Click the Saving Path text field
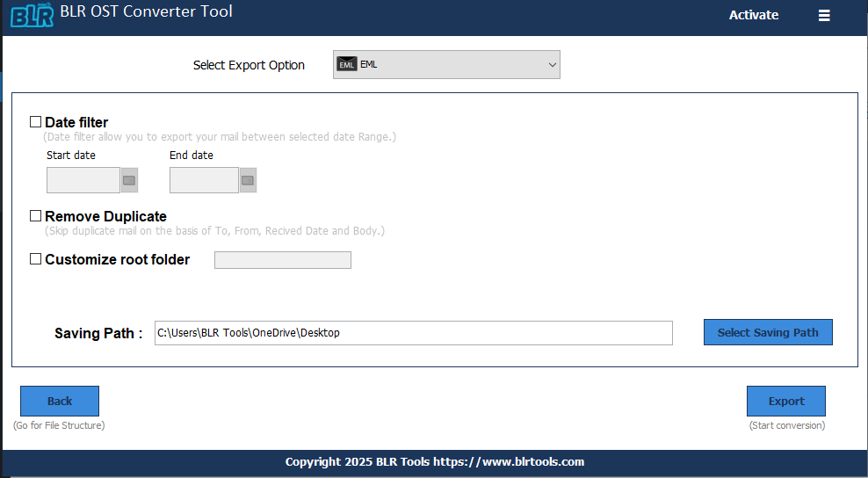This screenshot has width=868, height=478. click(414, 333)
